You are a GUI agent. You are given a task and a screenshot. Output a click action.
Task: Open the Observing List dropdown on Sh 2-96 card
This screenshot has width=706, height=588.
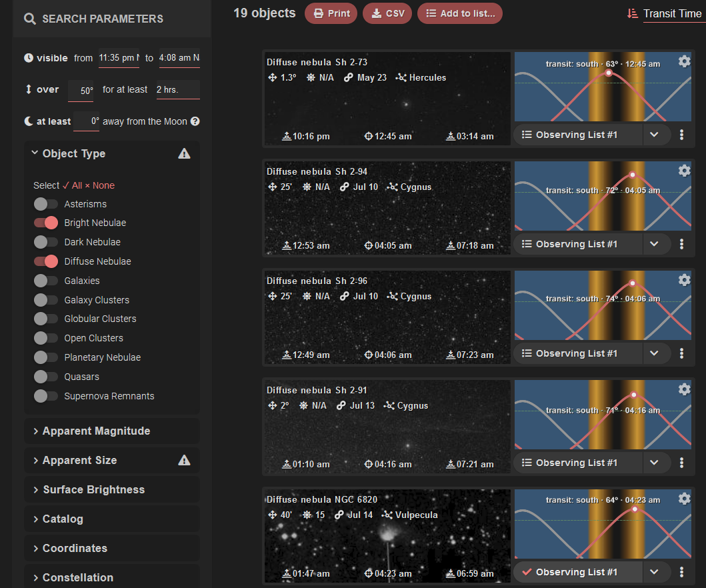655,353
